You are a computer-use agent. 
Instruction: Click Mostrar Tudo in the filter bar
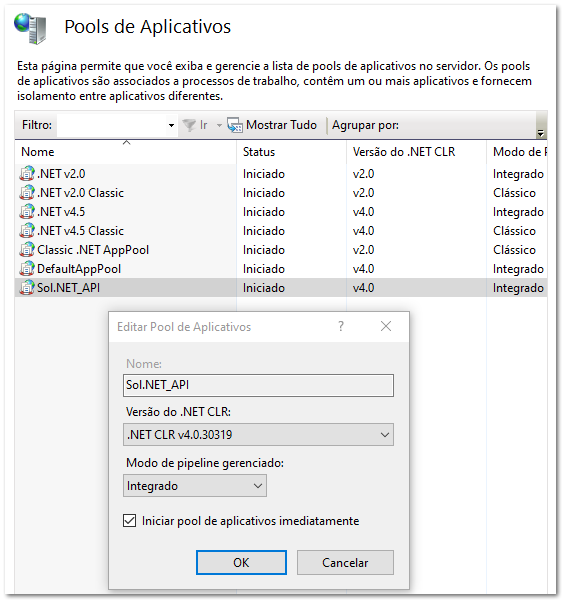281,125
